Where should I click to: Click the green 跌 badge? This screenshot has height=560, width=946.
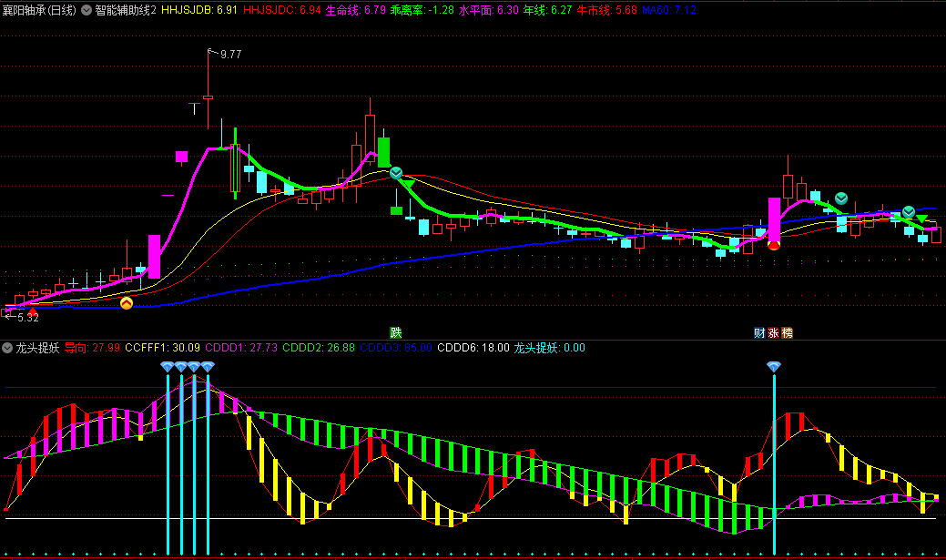click(396, 332)
